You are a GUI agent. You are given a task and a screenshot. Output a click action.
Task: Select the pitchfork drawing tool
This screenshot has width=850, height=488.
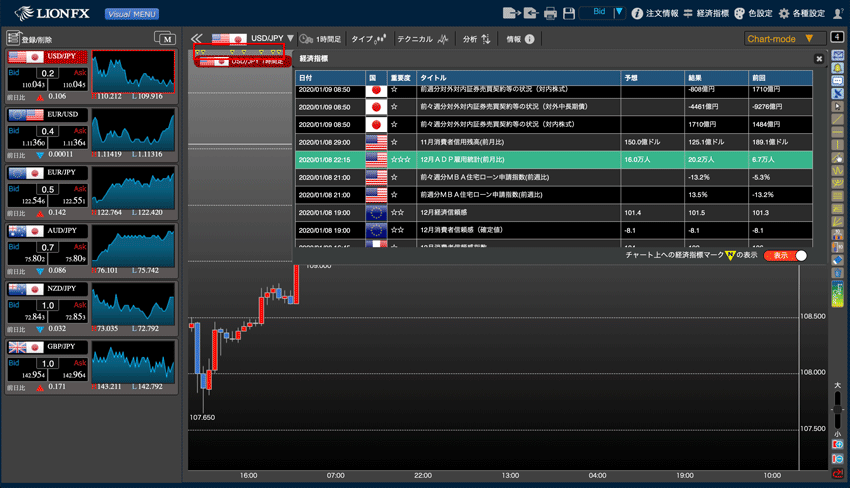pyautogui.click(x=838, y=183)
